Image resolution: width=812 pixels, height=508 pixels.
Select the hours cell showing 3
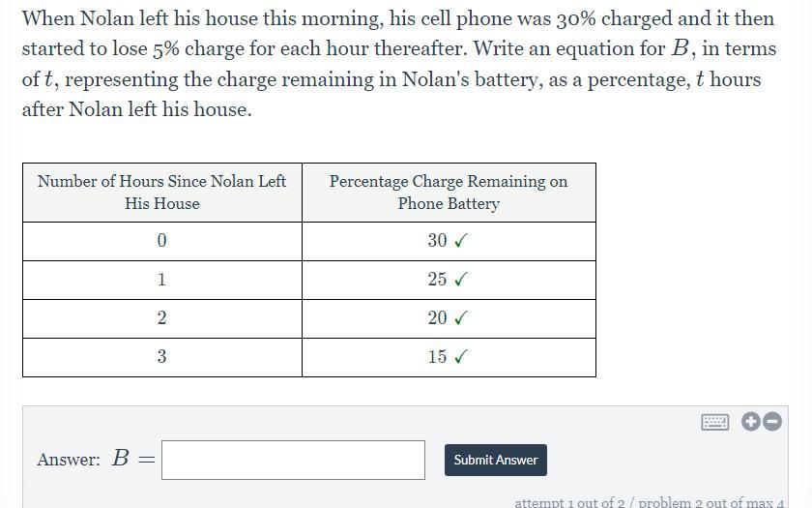(x=162, y=357)
